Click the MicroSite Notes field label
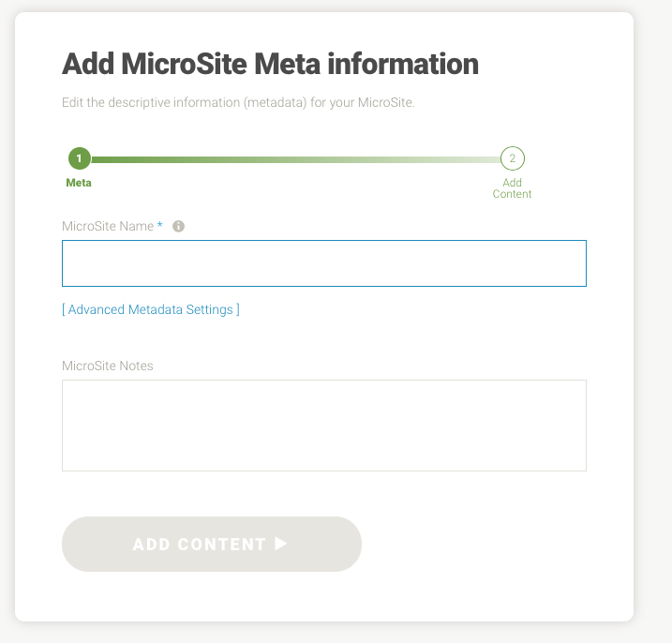 click(x=108, y=366)
